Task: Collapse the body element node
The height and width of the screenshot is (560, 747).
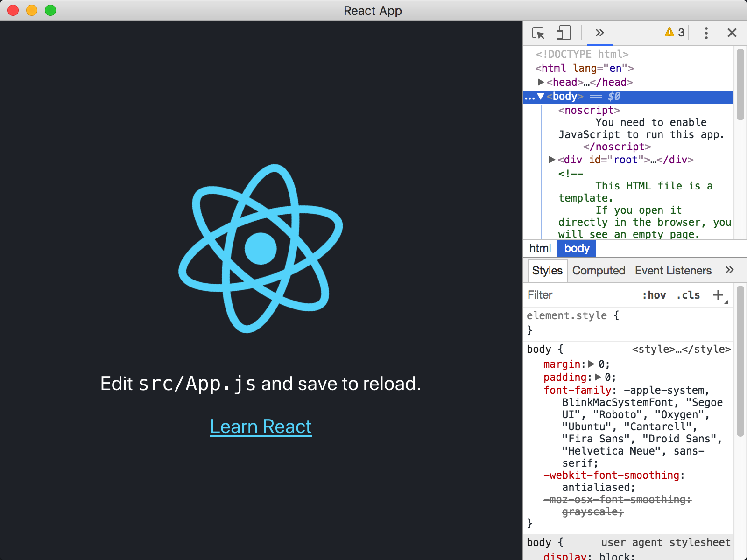Action: (x=541, y=97)
